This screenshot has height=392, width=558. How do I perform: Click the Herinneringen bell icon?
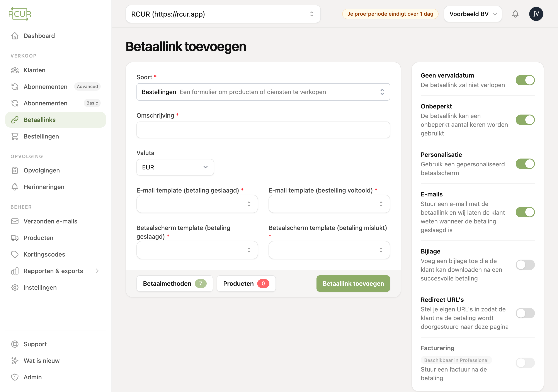[15, 187]
